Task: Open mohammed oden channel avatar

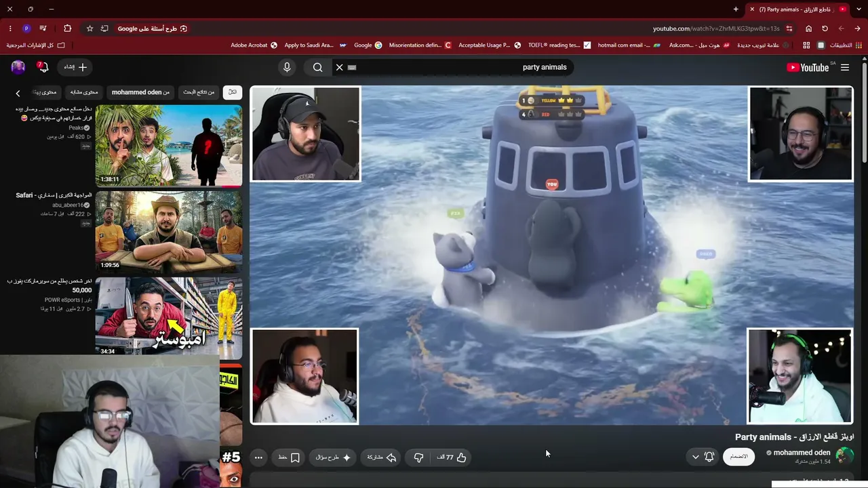Action: click(x=845, y=455)
